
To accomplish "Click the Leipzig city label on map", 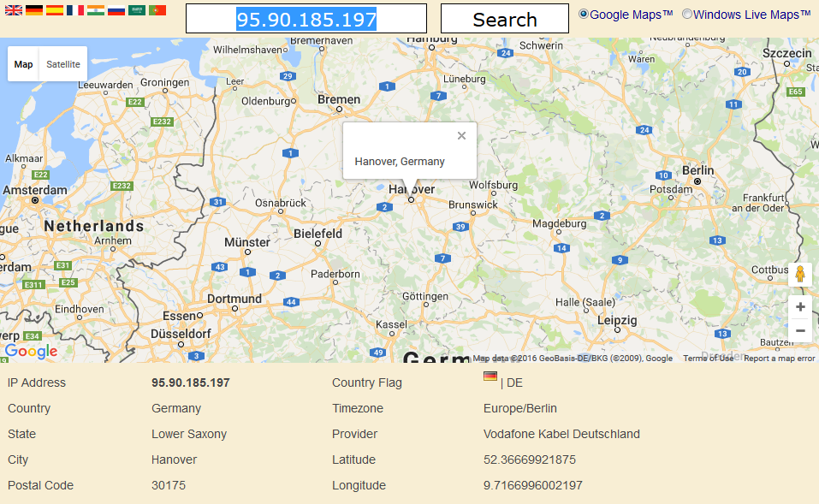I will (617, 320).
